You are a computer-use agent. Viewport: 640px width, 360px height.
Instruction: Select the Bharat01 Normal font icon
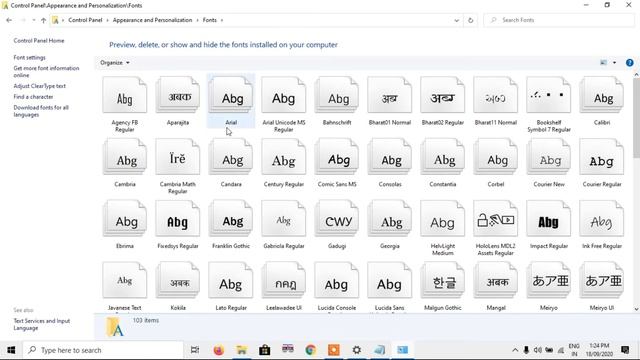coord(389,96)
